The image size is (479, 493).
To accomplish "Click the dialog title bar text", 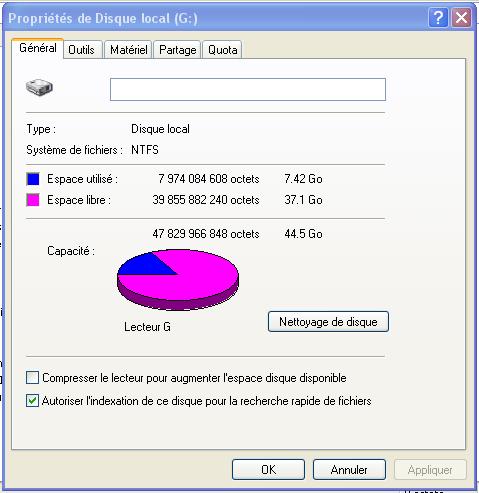I will coord(103,18).
